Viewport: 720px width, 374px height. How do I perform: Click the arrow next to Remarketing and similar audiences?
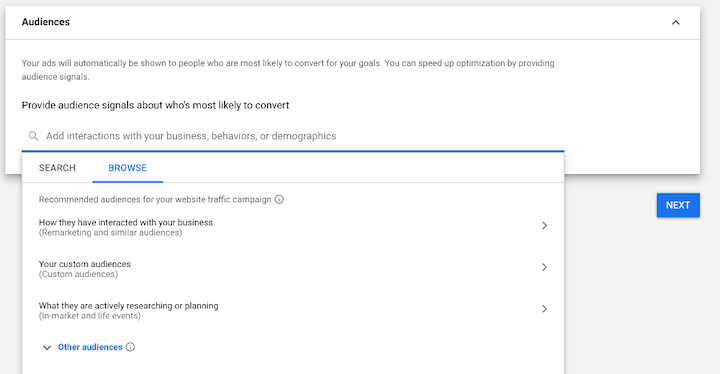click(x=544, y=226)
